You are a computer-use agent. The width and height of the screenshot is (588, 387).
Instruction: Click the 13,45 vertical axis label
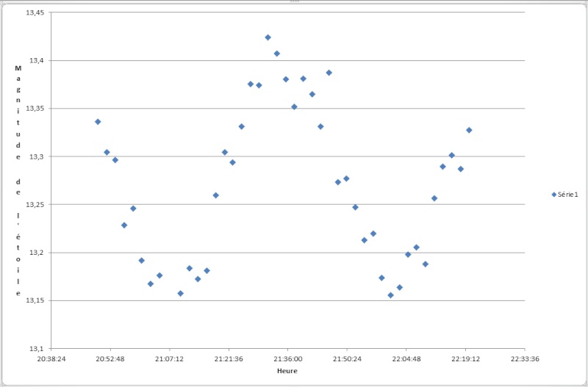coord(35,12)
